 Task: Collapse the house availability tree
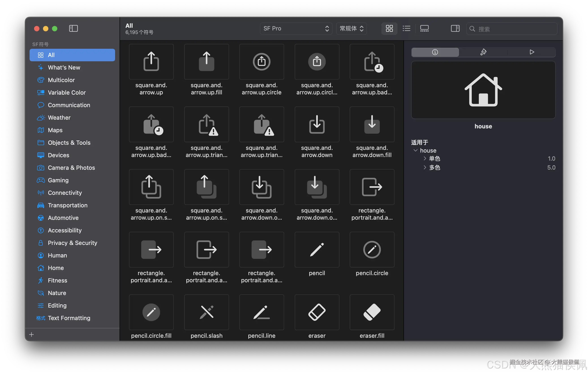tap(415, 150)
